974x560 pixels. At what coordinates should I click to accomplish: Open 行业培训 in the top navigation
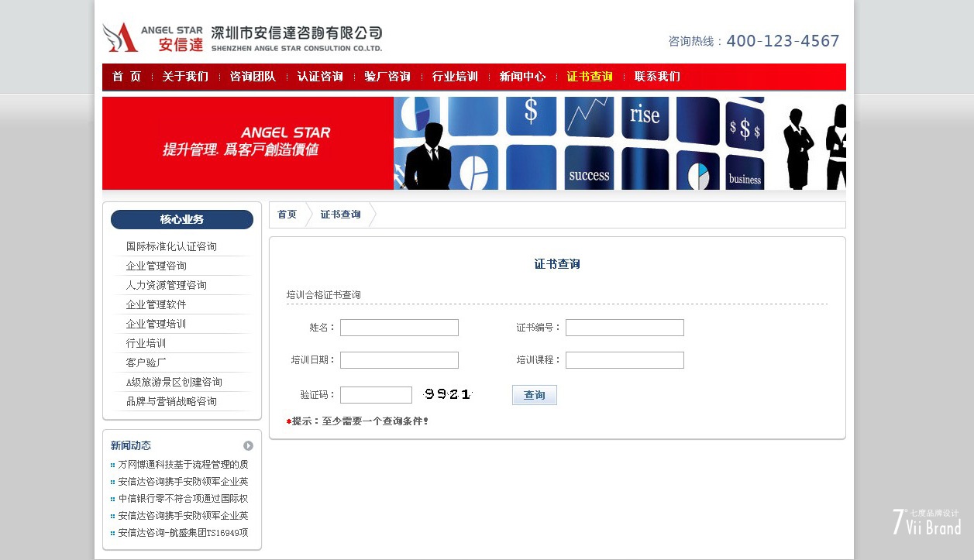click(455, 77)
